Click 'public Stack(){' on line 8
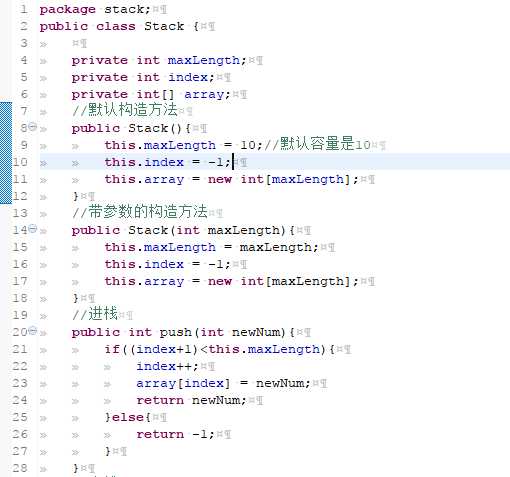Viewport: 510px width, 477px height. (x=131, y=128)
